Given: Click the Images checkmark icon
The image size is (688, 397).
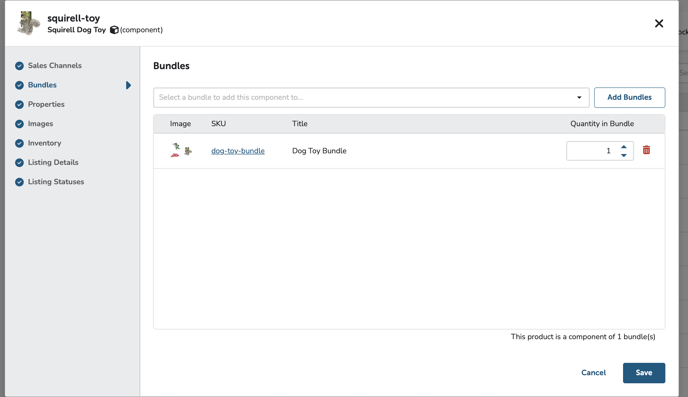Looking at the screenshot, I should (x=19, y=124).
